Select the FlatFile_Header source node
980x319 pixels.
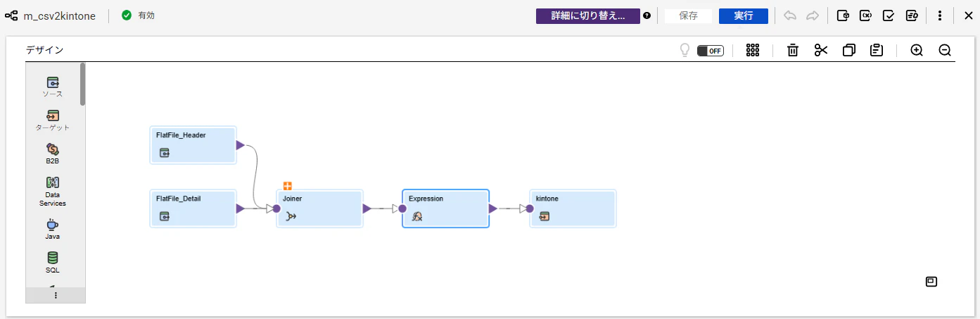(x=193, y=145)
